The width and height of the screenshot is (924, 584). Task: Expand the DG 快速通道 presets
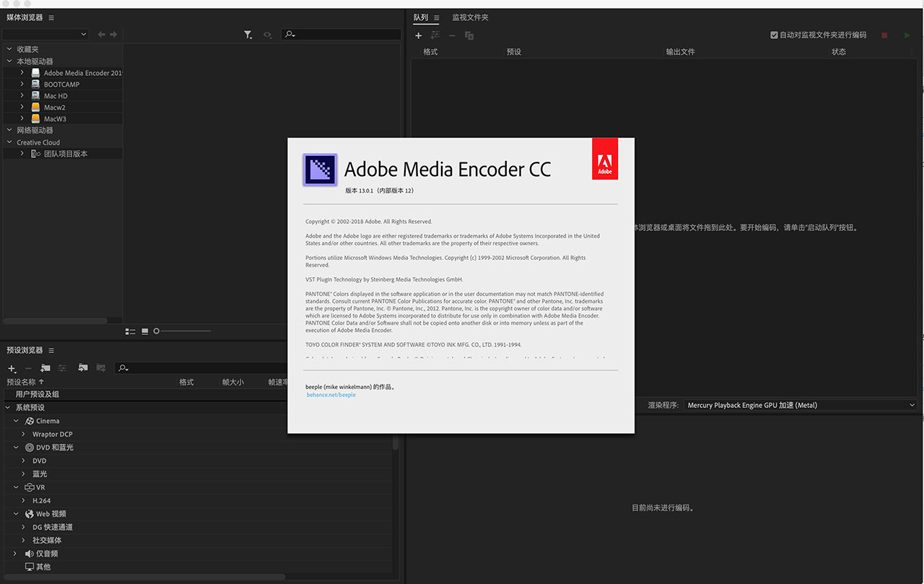[24, 527]
